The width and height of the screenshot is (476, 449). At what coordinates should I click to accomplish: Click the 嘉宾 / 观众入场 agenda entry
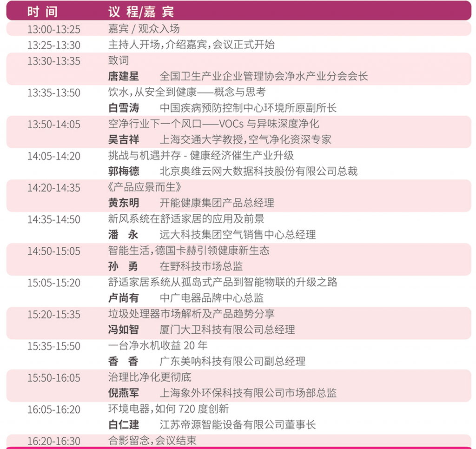point(144,29)
